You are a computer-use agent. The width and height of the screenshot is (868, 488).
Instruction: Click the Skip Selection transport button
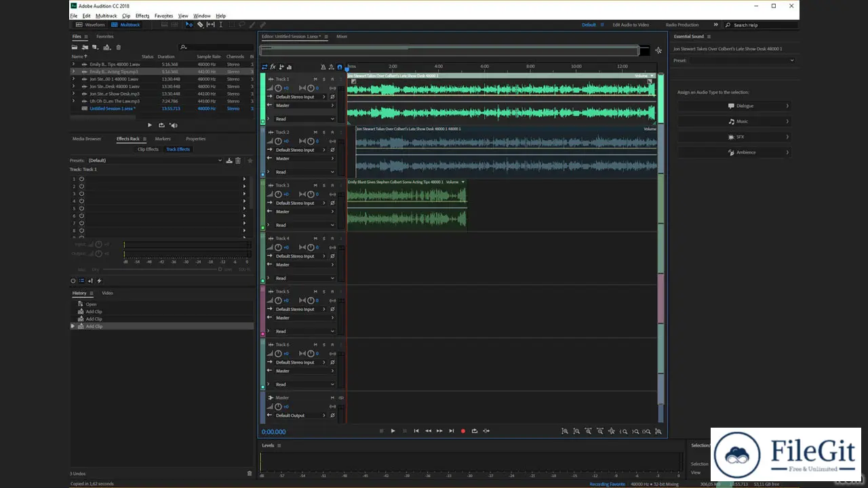(x=486, y=431)
